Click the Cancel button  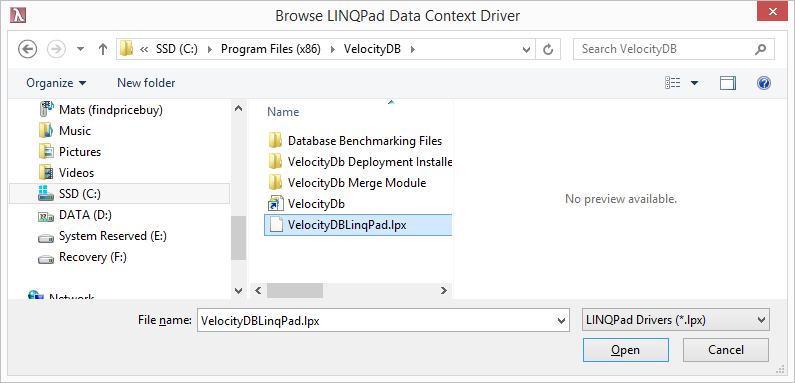pos(726,350)
